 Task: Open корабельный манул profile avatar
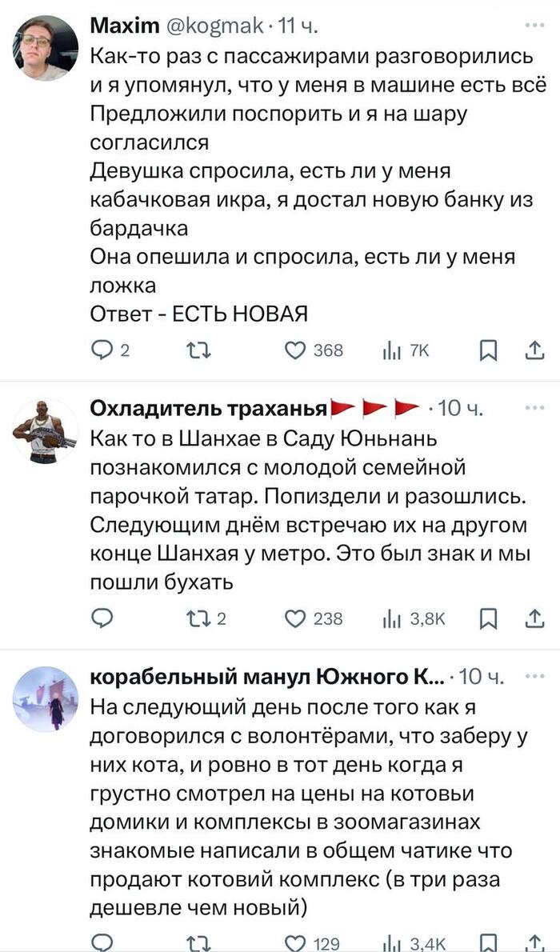tap(46, 699)
